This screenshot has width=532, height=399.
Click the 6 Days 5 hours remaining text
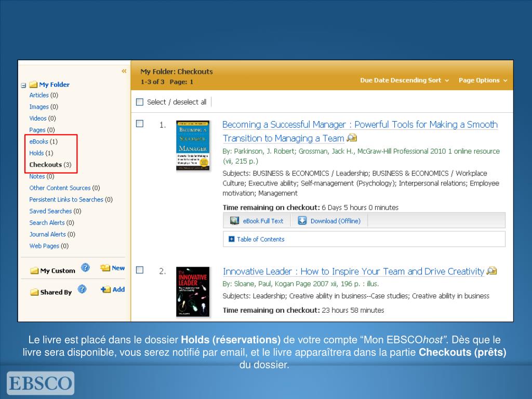point(360,207)
